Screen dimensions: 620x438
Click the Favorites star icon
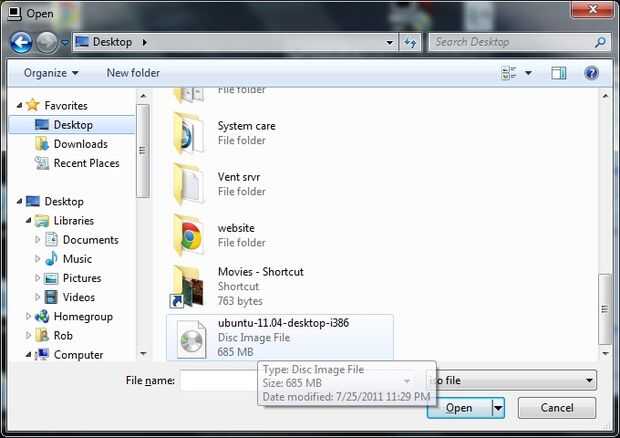(33, 105)
